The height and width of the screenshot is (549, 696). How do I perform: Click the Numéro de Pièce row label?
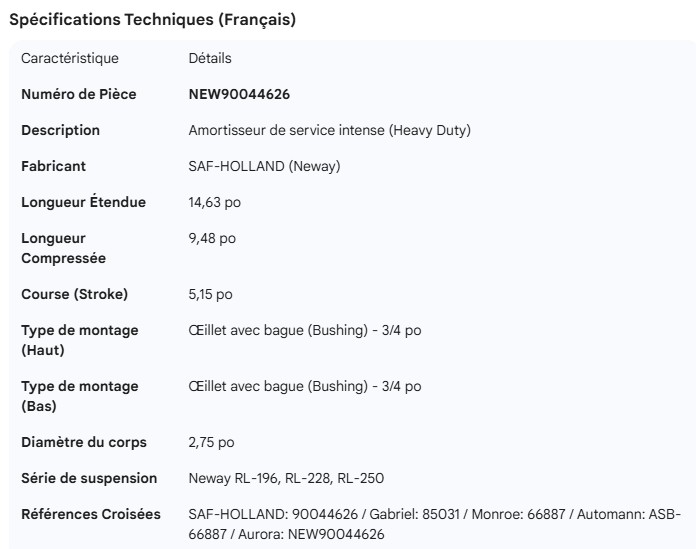pyautogui.click(x=78, y=94)
